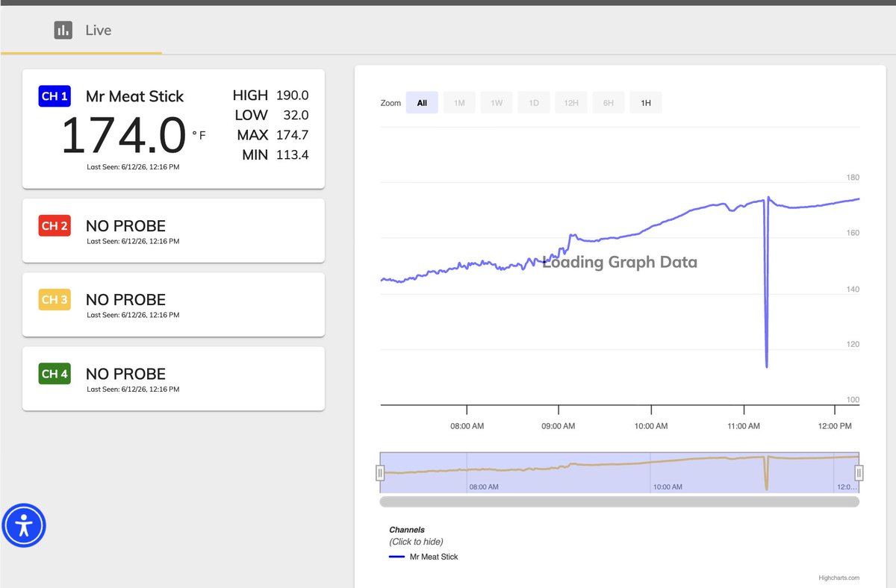The width and height of the screenshot is (896, 588).
Task: Click the Channels legend heading
Action: click(x=407, y=530)
